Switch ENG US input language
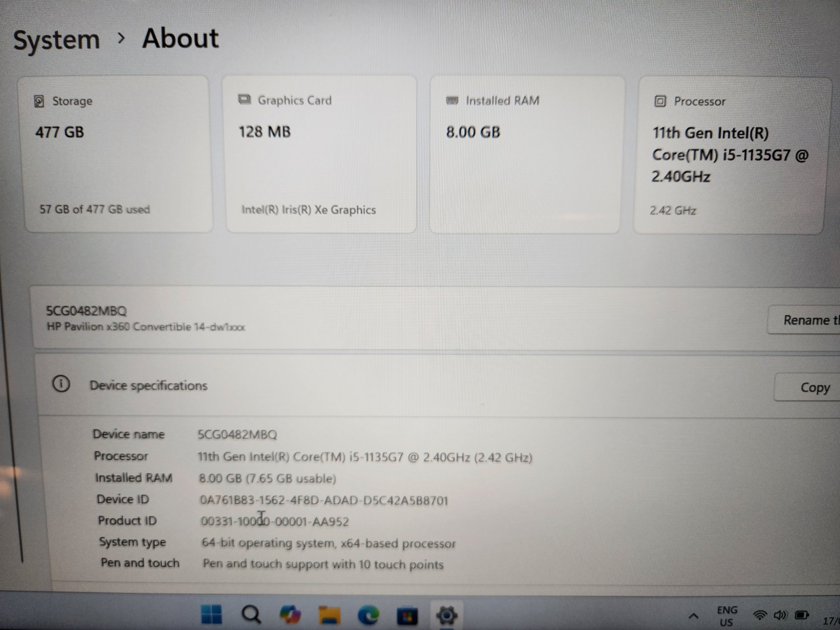Viewport: 840px width, 630px height. (x=727, y=616)
